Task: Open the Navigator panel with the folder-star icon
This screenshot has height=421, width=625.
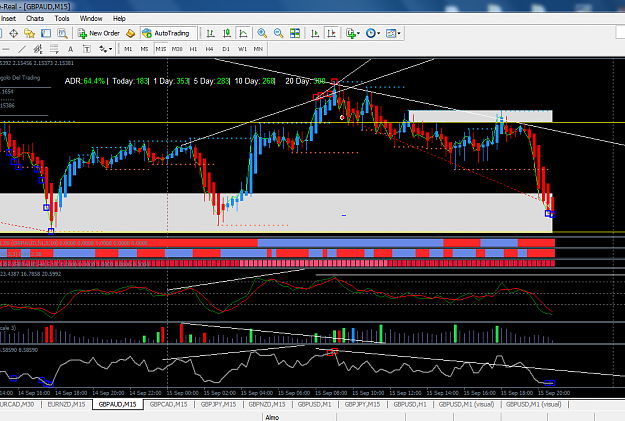Action: point(29,33)
